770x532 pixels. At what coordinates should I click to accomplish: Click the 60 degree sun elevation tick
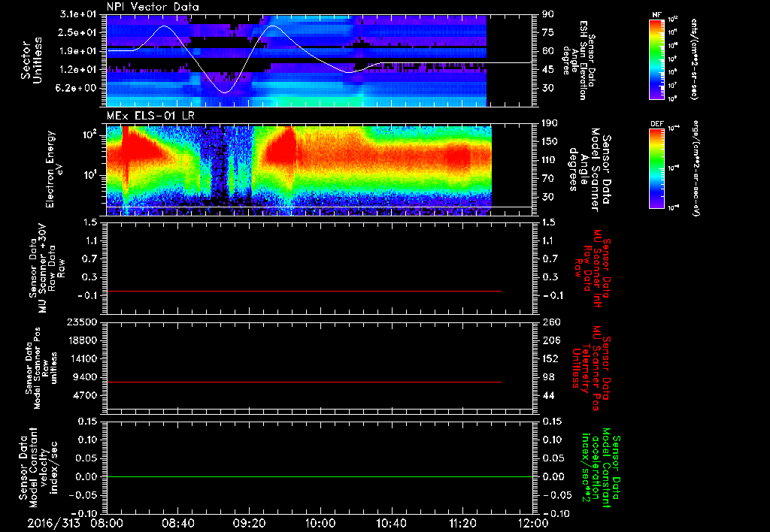tap(548, 51)
